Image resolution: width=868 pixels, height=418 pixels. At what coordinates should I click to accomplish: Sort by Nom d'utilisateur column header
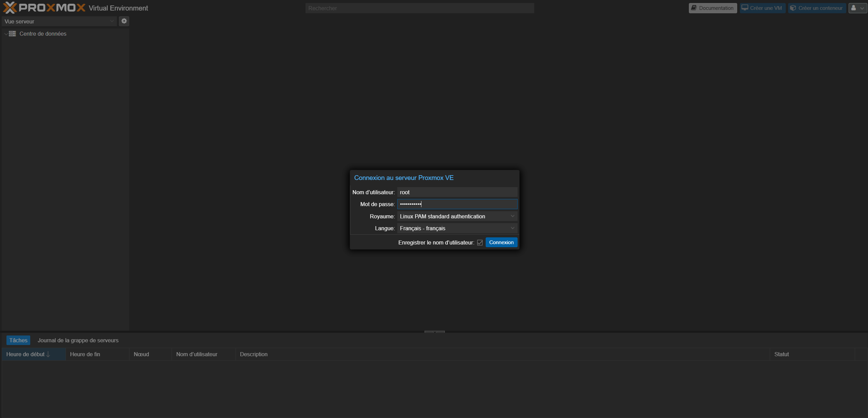[x=204, y=354]
